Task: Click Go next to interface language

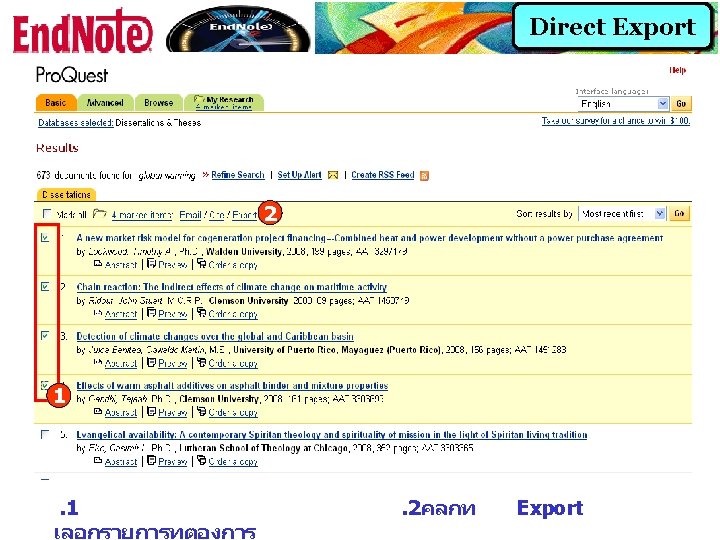Action: click(x=681, y=104)
